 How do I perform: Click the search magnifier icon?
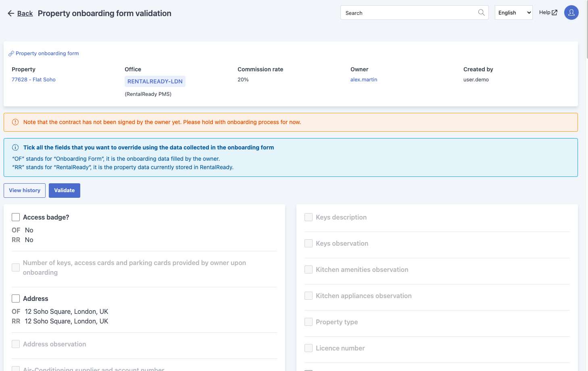click(481, 12)
